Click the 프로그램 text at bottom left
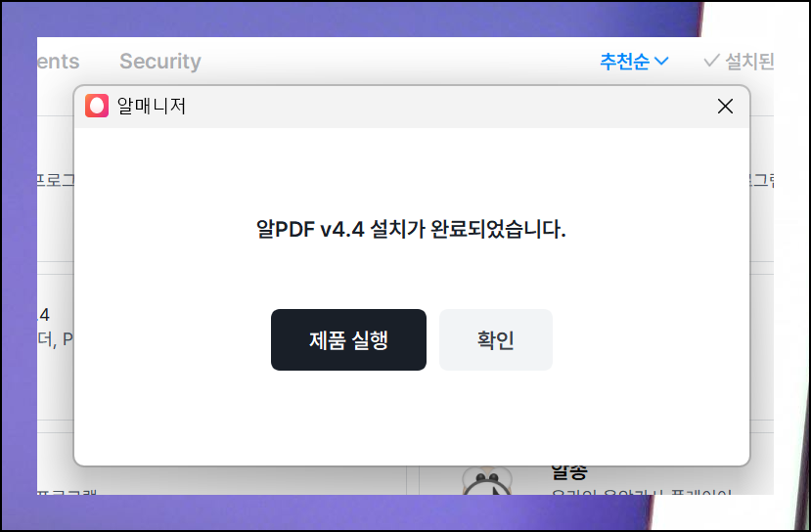This screenshot has width=811, height=532. click(68, 492)
